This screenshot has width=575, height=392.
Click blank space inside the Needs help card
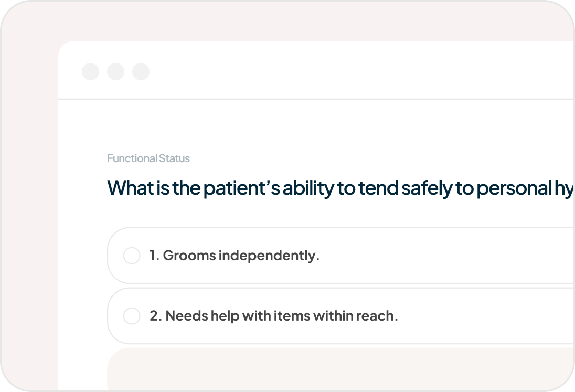(484, 316)
